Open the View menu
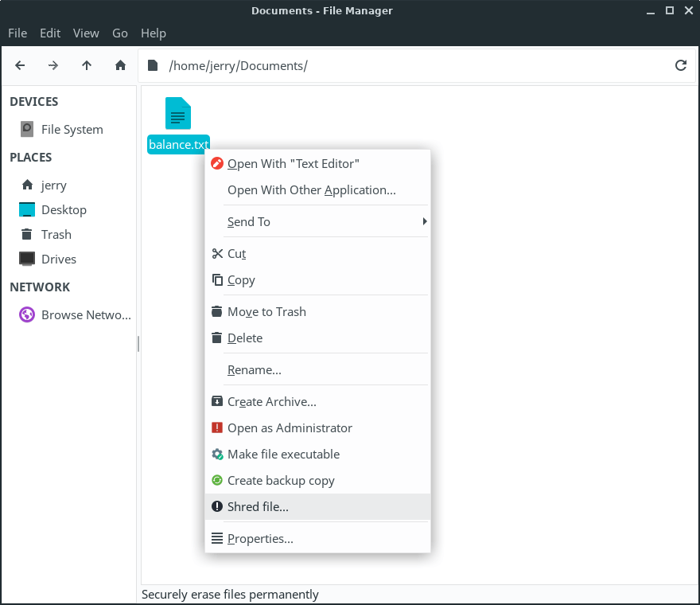 86,33
